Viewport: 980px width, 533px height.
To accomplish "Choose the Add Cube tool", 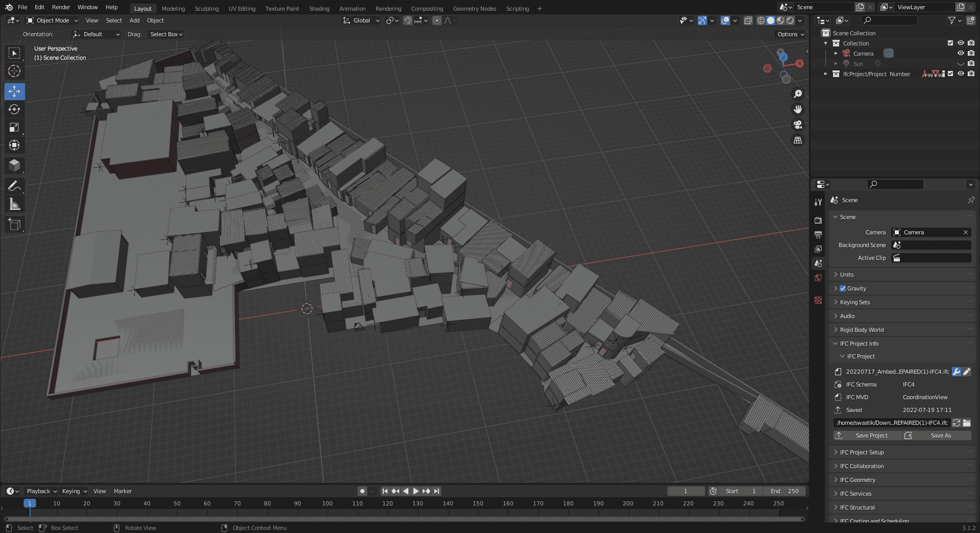I will click(14, 225).
